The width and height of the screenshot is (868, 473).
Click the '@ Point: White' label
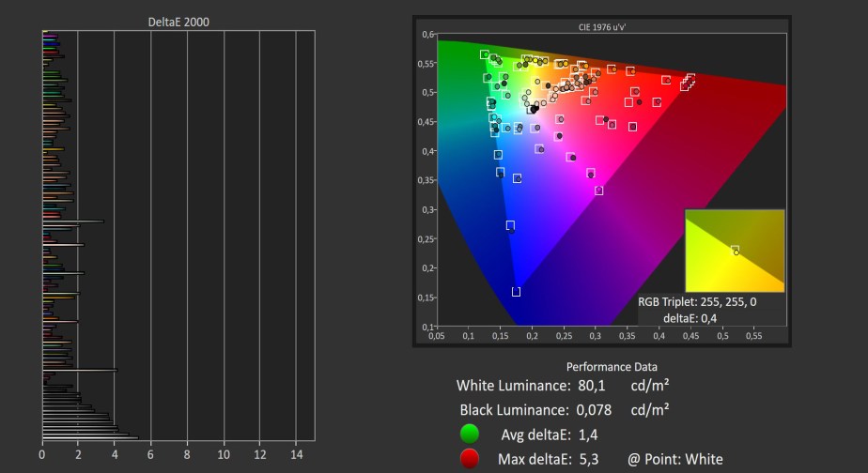tap(674, 459)
